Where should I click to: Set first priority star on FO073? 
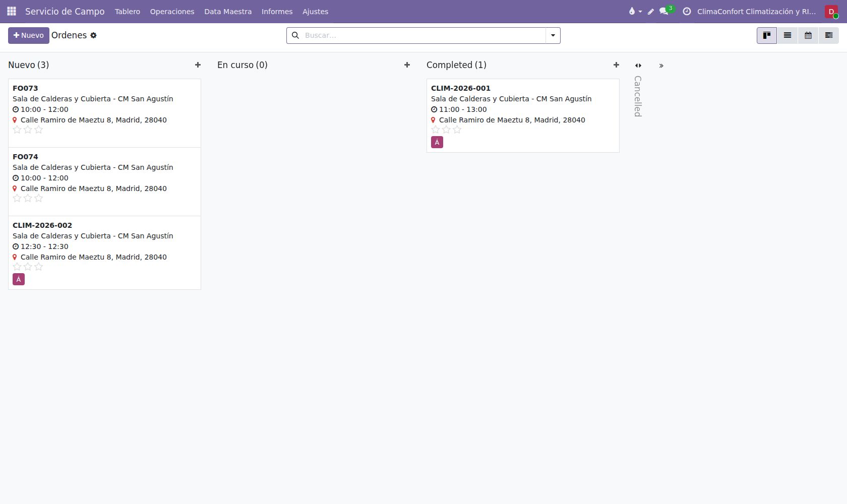point(17,130)
